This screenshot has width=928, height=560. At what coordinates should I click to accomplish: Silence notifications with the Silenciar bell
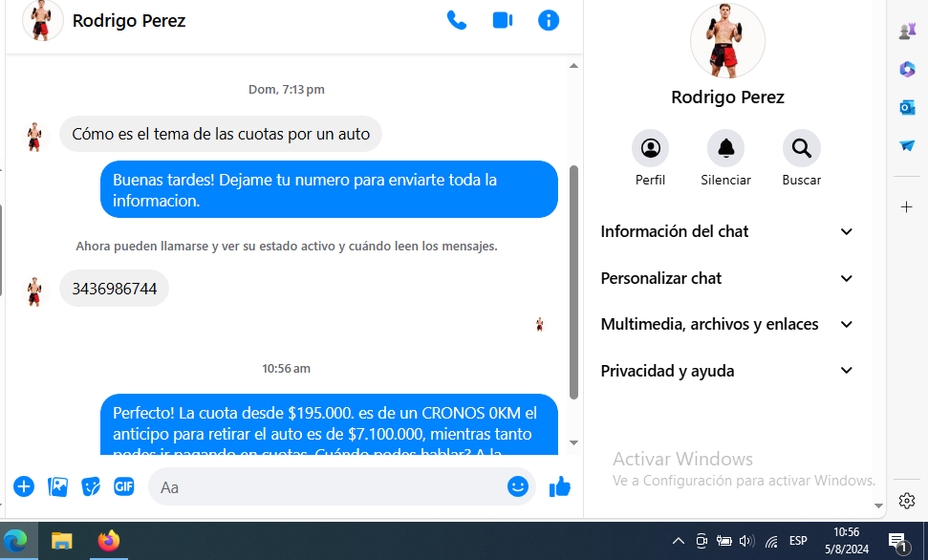(x=725, y=148)
